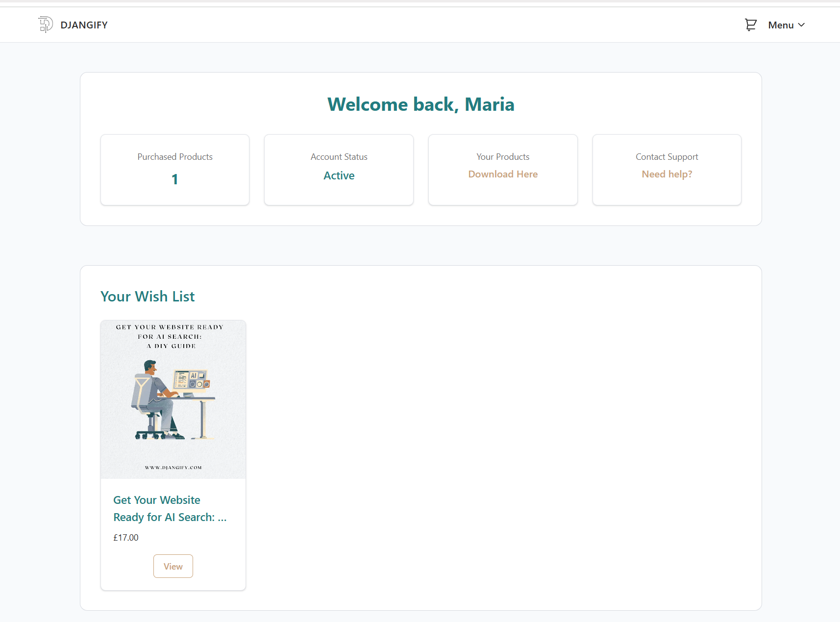Click the £17.00 price text

tap(126, 538)
